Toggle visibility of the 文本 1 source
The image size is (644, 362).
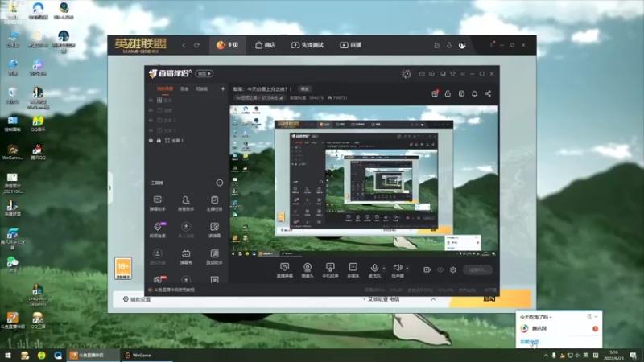point(151,130)
